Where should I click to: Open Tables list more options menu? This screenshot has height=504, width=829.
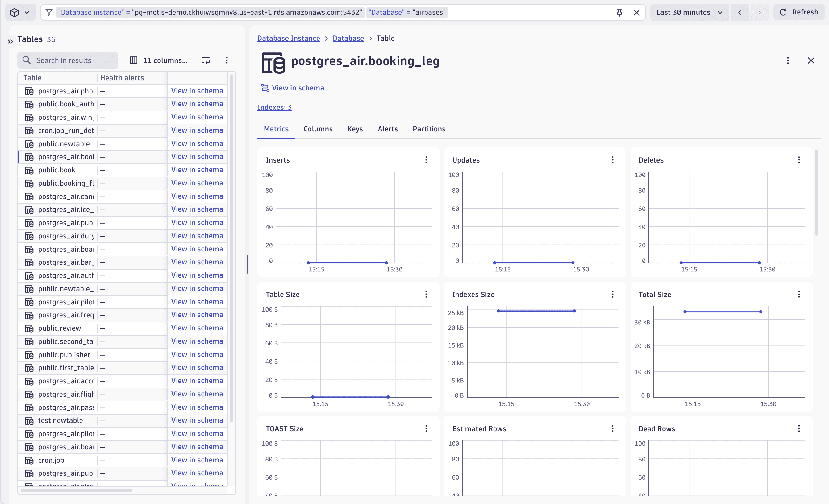[x=227, y=60]
